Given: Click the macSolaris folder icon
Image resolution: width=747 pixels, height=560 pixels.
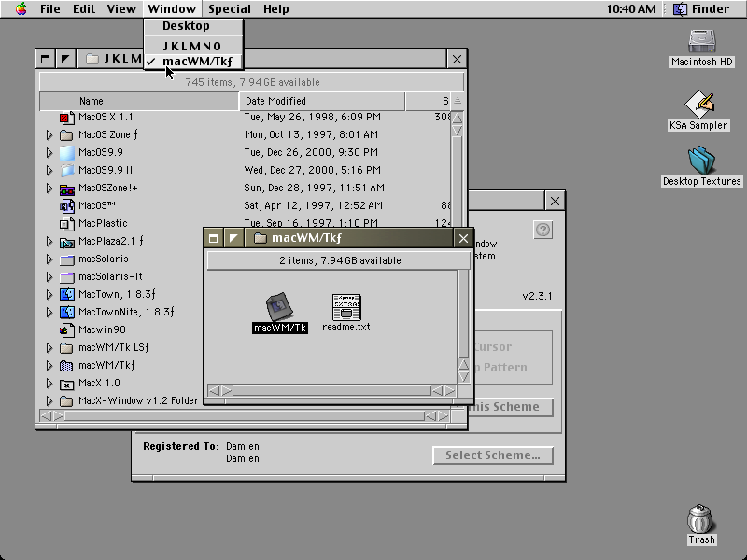Looking at the screenshot, I should (x=66, y=259).
